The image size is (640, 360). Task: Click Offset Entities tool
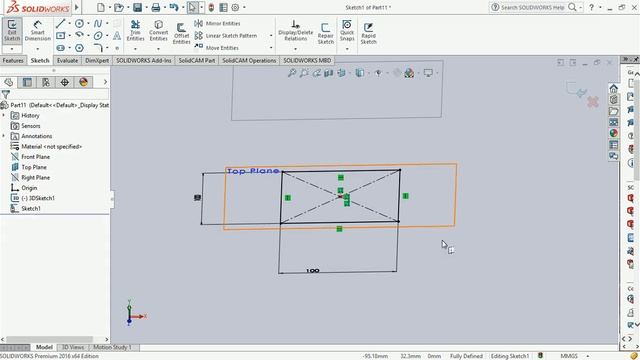click(181, 33)
